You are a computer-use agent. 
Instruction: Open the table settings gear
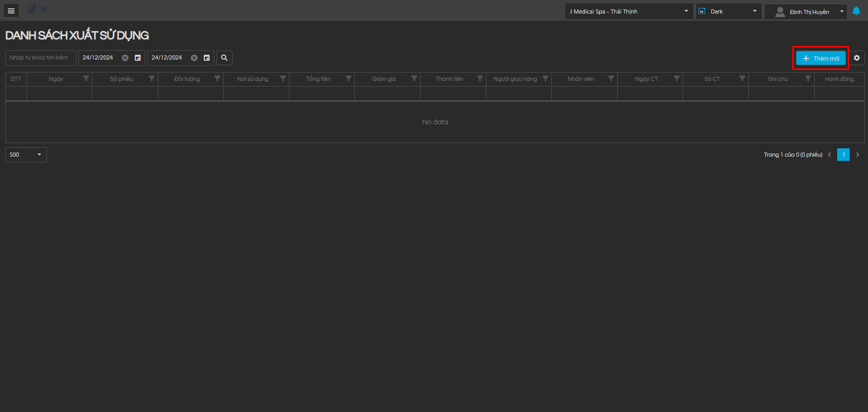tap(857, 58)
